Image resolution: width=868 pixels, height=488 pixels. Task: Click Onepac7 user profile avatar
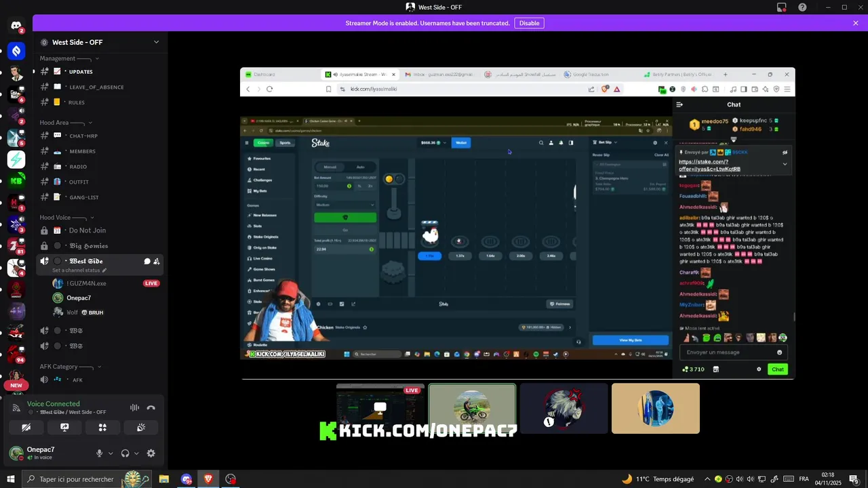pyautogui.click(x=16, y=453)
